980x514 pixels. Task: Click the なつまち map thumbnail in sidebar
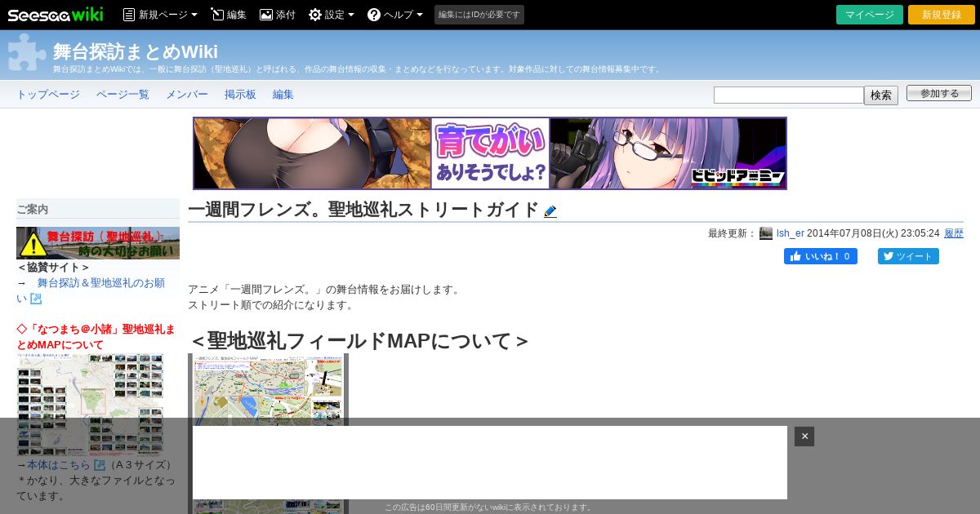point(90,405)
